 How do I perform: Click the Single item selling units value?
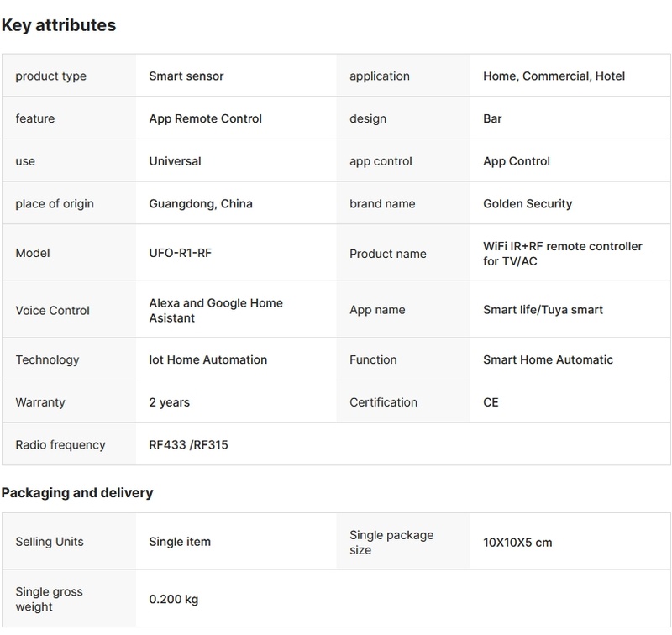tap(180, 543)
